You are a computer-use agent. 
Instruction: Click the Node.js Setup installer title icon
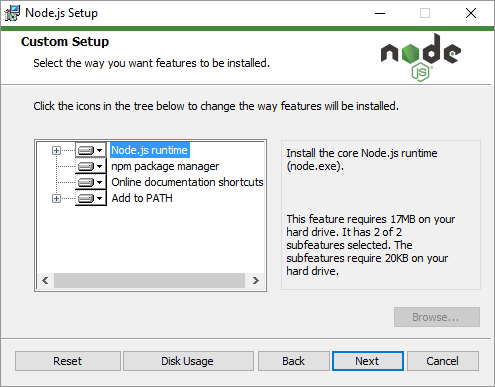click(12, 13)
